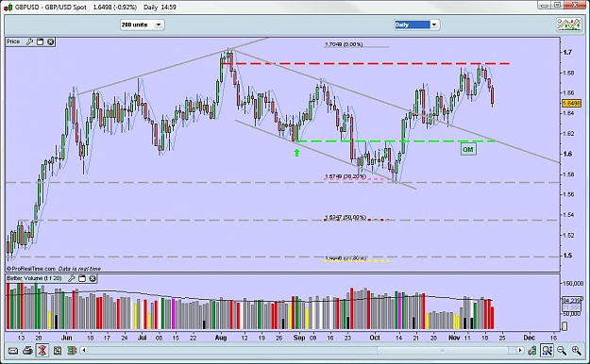The image size is (590, 364).
Task: Click the green dashed support line
Action: click(396, 141)
